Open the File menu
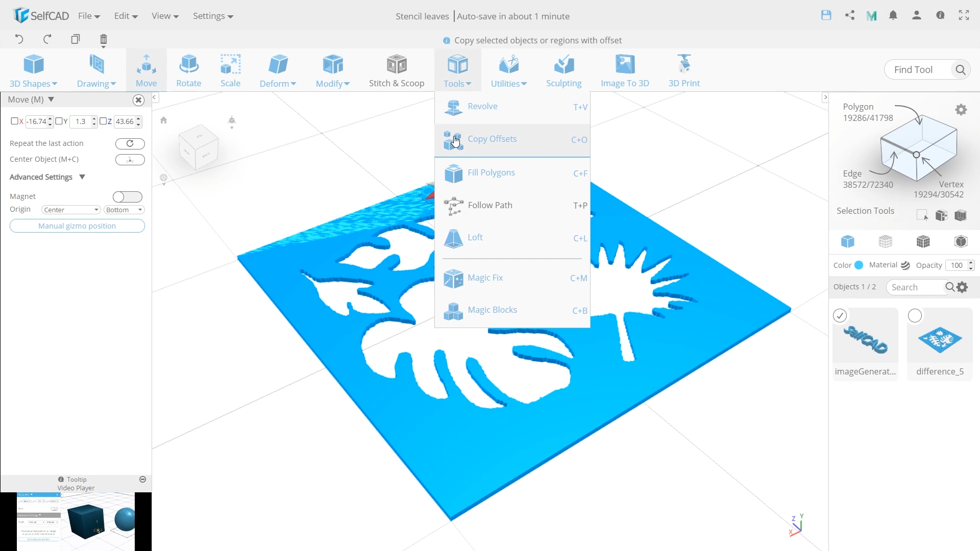The width and height of the screenshot is (980, 551). point(89,16)
